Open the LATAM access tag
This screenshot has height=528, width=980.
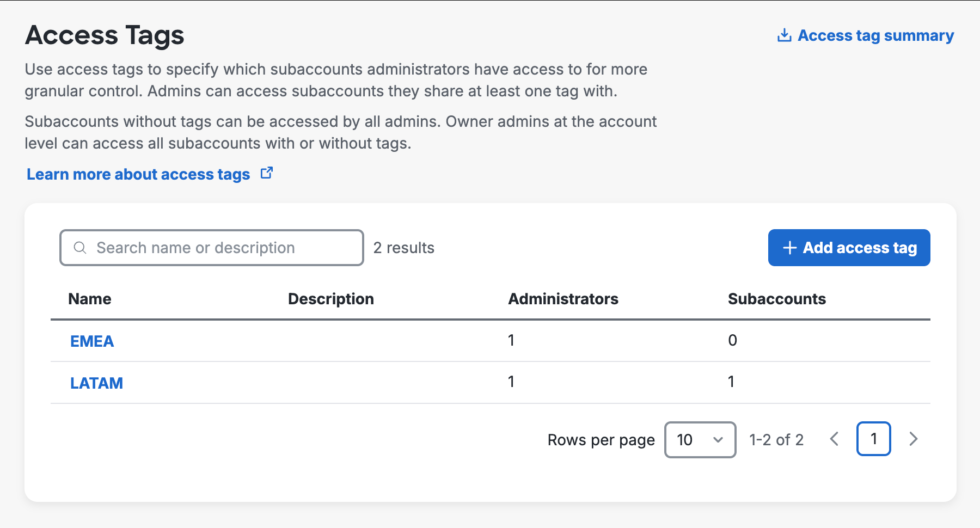point(96,383)
